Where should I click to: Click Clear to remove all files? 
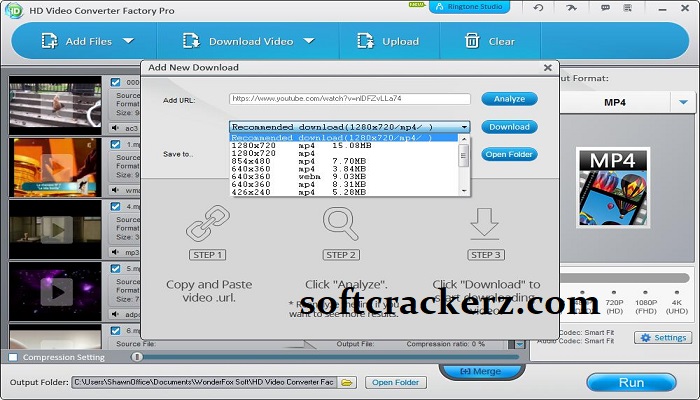click(490, 42)
